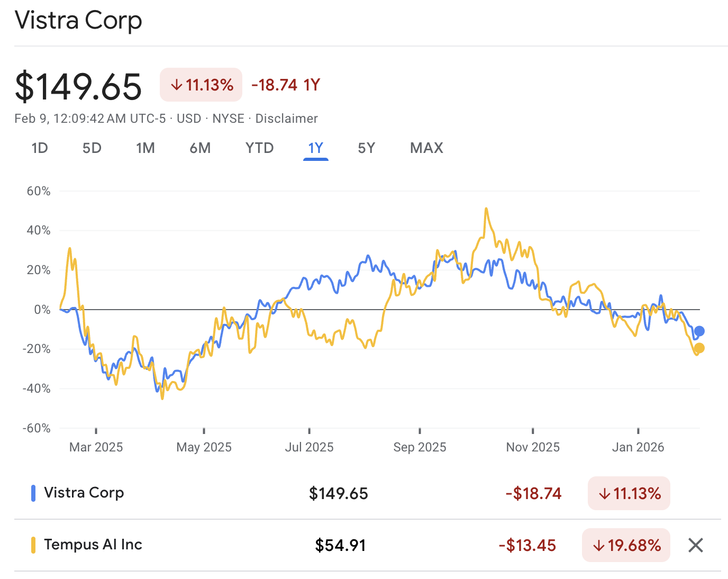
Task: Switch to the 5D time range
Action: pyautogui.click(x=92, y=148)
